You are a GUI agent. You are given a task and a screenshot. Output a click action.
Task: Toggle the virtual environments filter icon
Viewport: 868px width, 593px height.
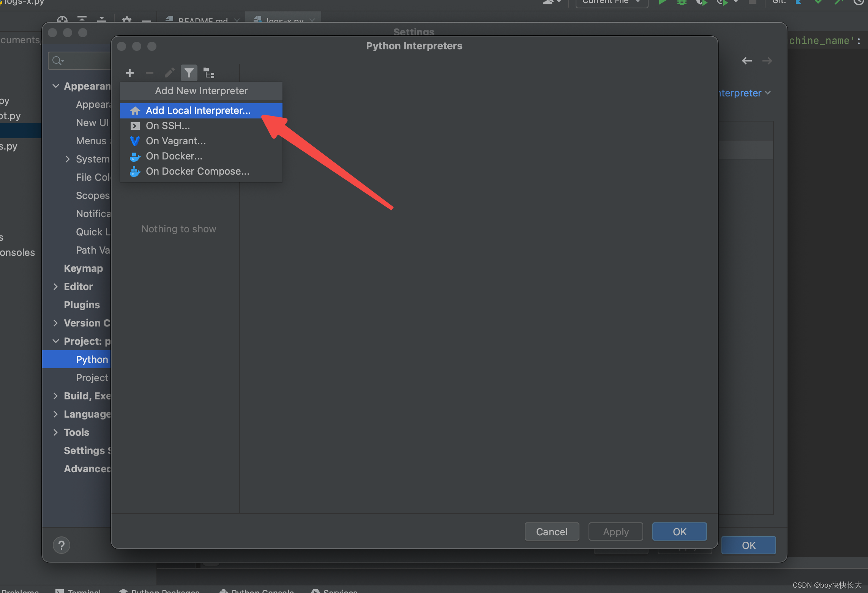tap(189, 73)
